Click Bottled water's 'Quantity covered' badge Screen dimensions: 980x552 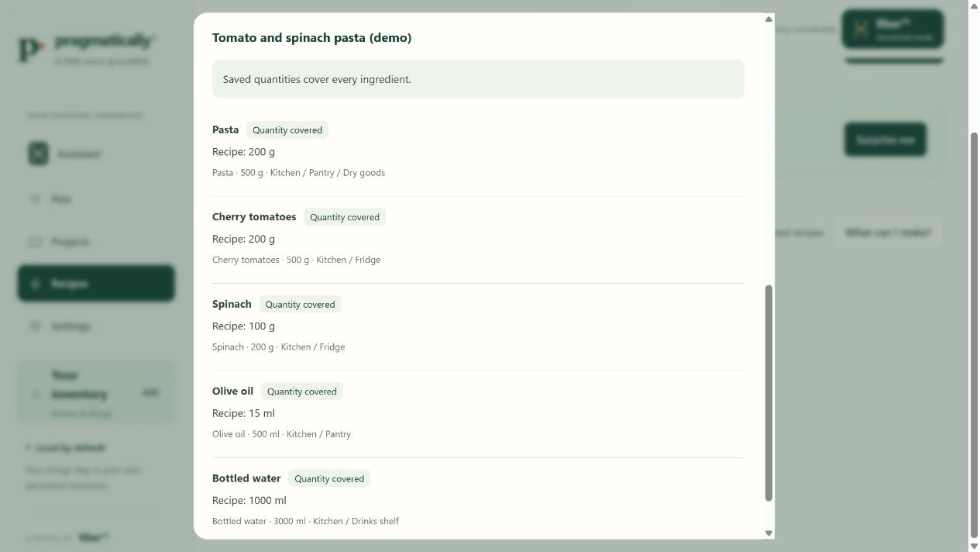pos(329,479)
